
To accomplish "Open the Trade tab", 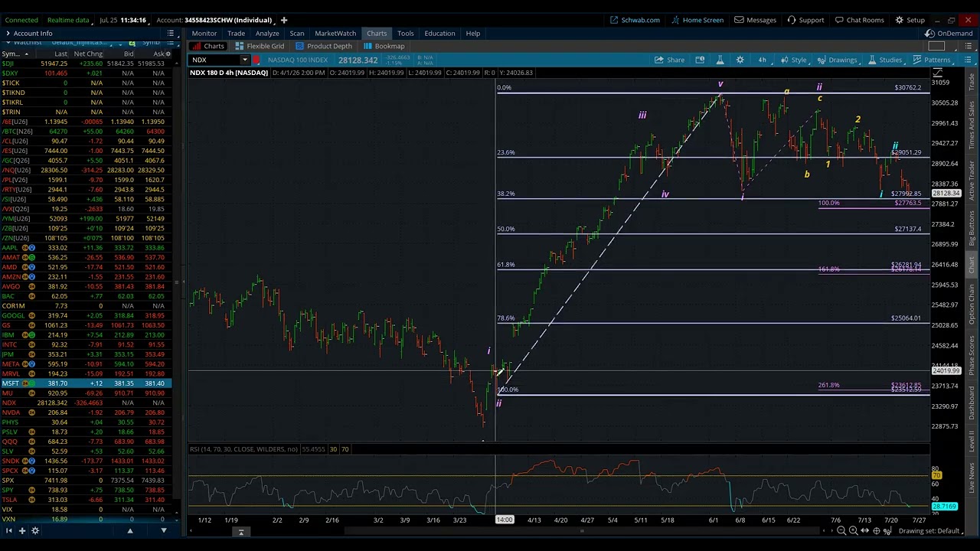I will pos(236,33).
